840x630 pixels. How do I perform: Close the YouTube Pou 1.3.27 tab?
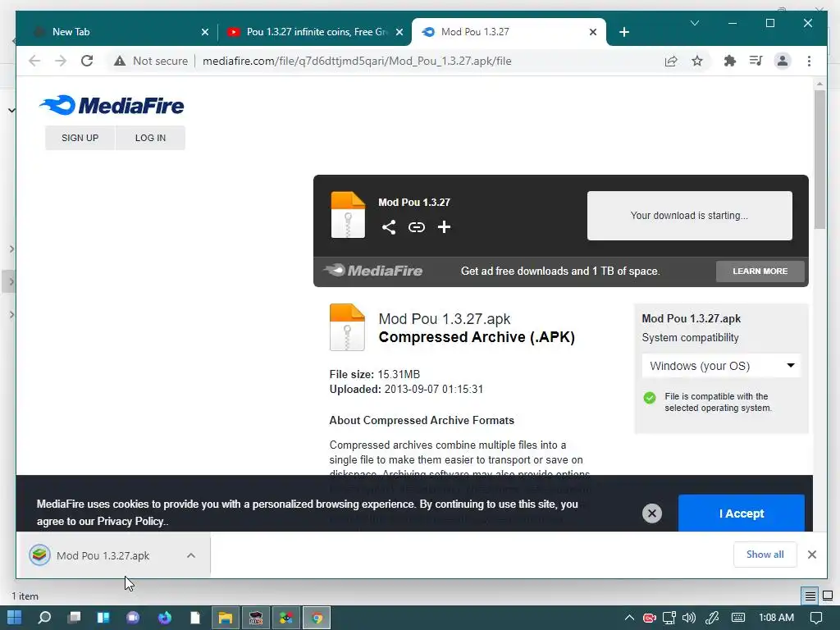pos(399,32)
